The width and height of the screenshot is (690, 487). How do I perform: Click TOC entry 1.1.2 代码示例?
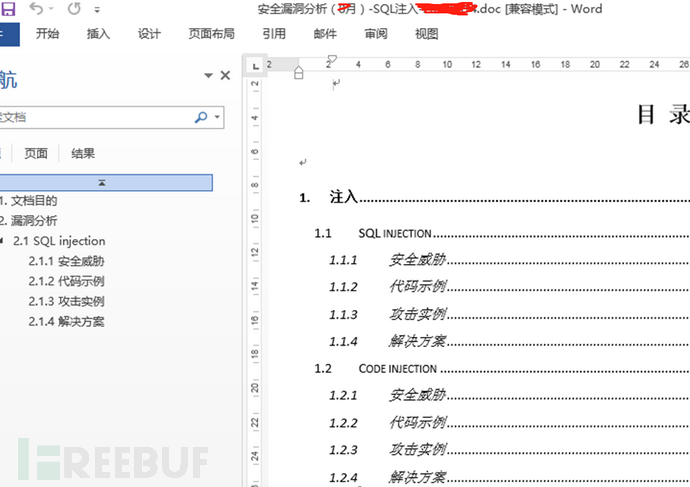coord(510,287)
